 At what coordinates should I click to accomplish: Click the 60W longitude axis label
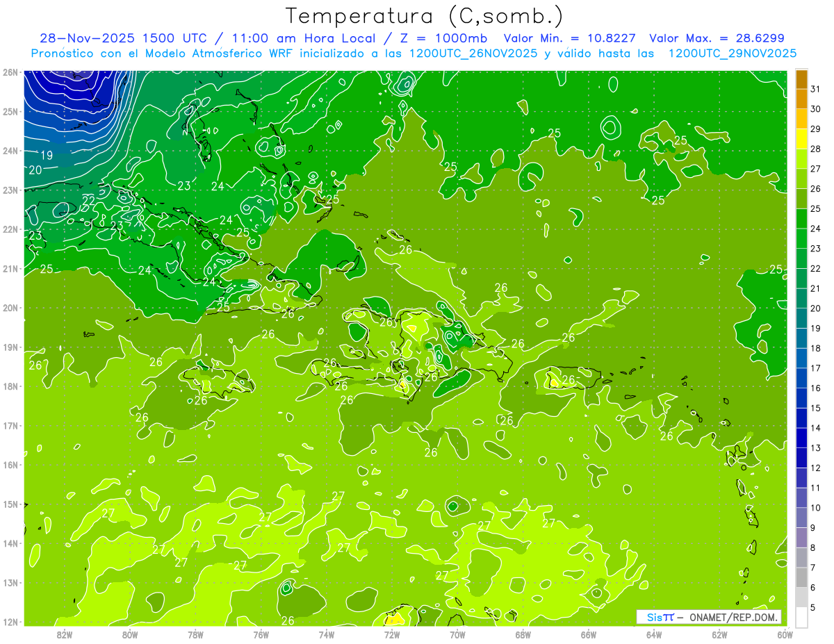pyautogui.click(x=785, y=634)
